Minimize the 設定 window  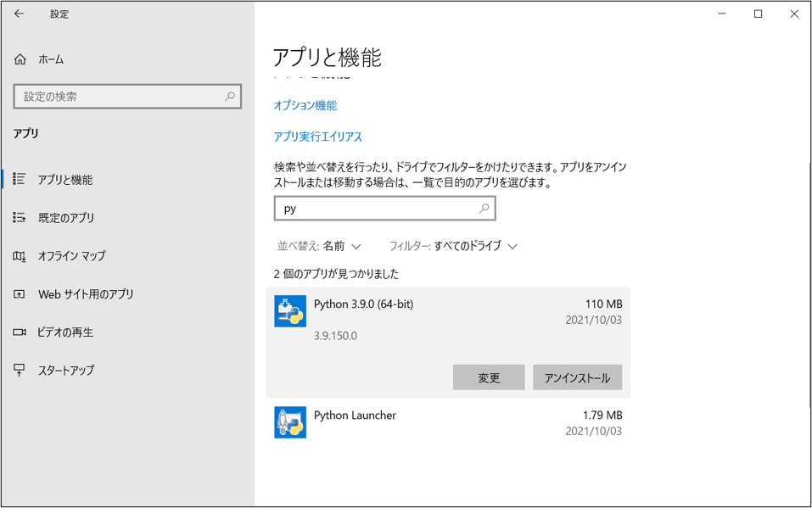(x=722, y=14)
